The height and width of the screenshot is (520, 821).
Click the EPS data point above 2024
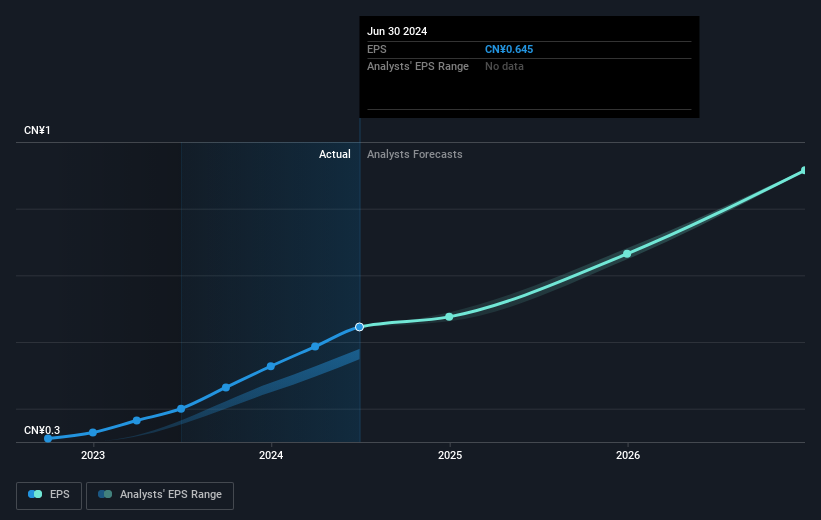coord(271,366)
